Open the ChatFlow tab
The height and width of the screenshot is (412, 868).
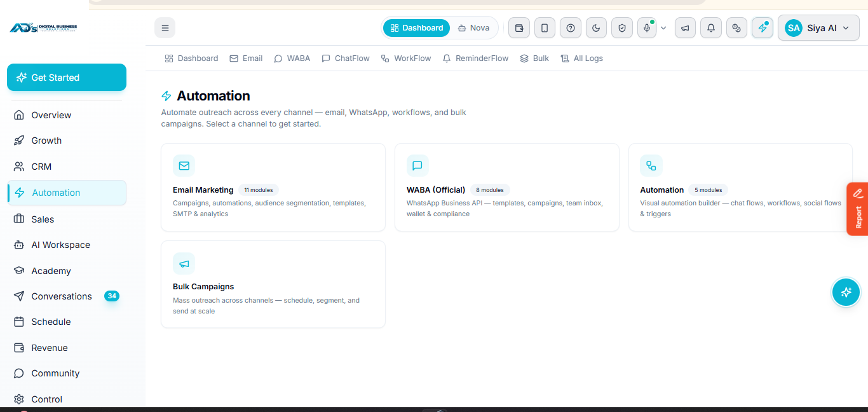346,58
